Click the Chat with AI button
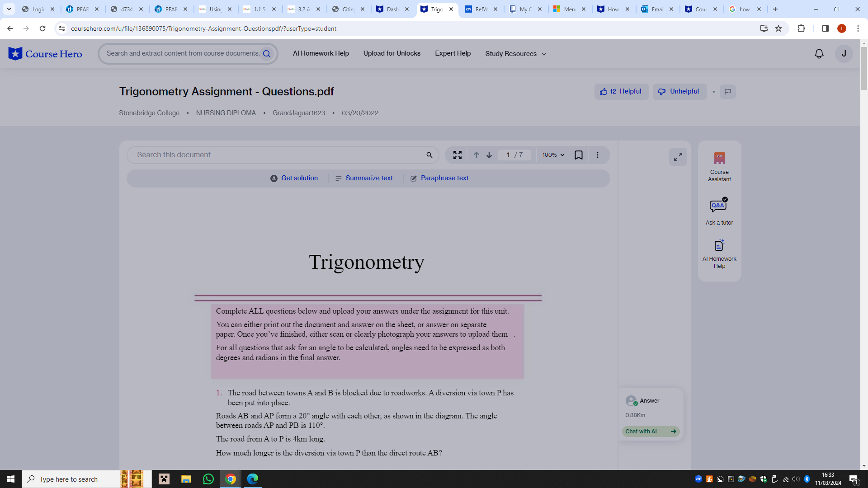This screenshot has height=488, width=868. [x=650, y=431]
